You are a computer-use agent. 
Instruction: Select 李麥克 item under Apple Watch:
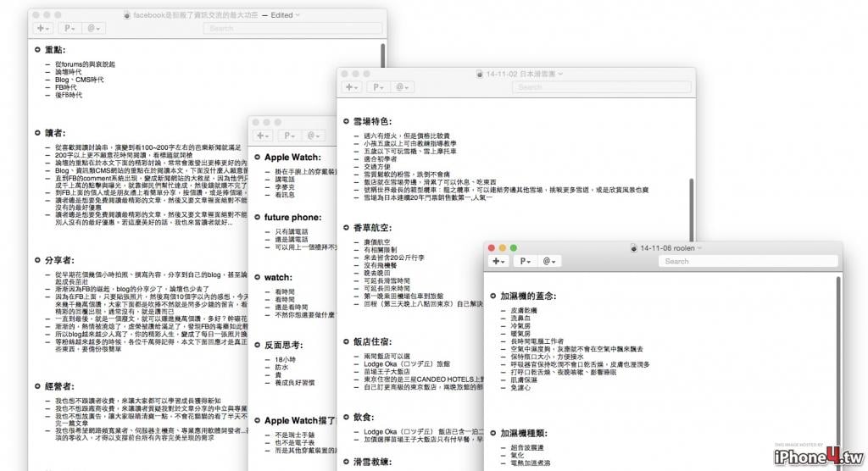pyautogui.click(x=285, y=187)
